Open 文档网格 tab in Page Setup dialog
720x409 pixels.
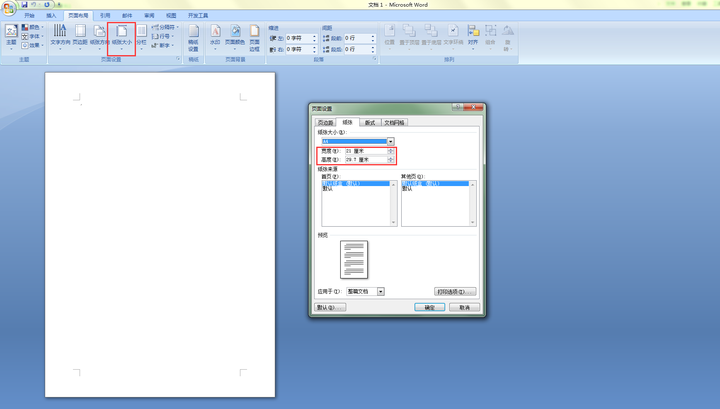click(x=394, y=123)
